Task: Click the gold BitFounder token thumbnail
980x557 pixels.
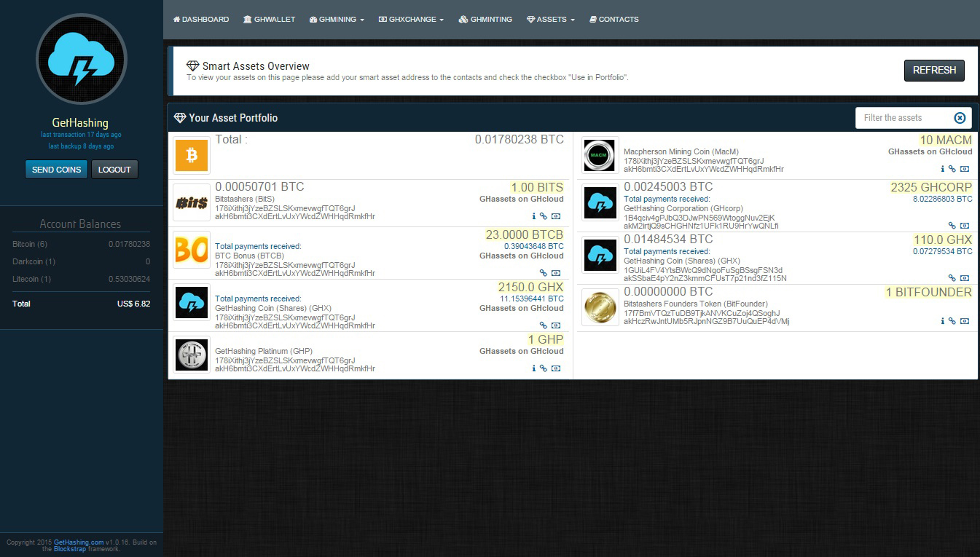Action: (x=600, y=307)
